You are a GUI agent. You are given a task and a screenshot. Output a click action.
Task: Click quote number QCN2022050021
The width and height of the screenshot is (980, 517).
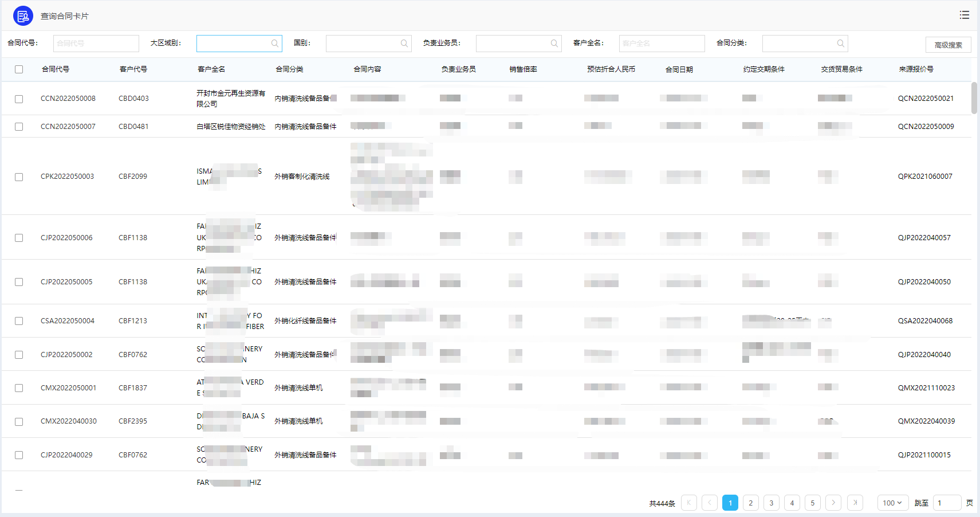[926, 99]
